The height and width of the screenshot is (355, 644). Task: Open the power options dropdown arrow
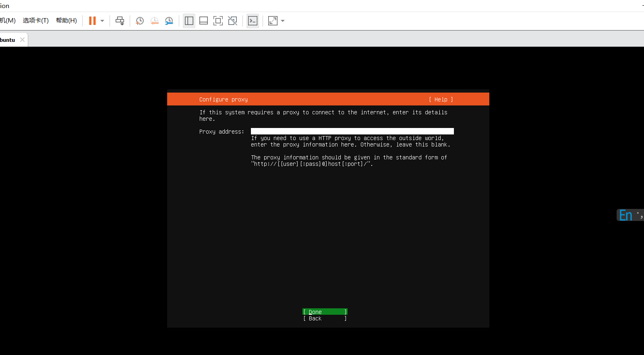[102, 21]
